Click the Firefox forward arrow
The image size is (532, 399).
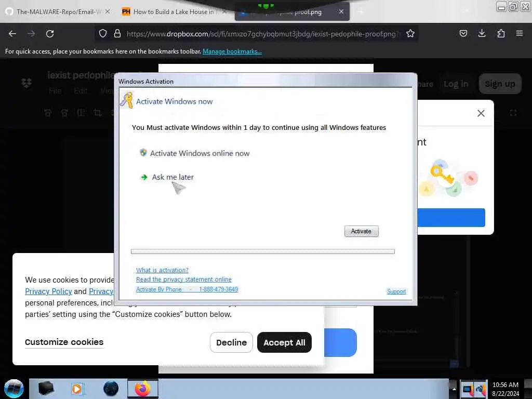(x=31, y=34)
